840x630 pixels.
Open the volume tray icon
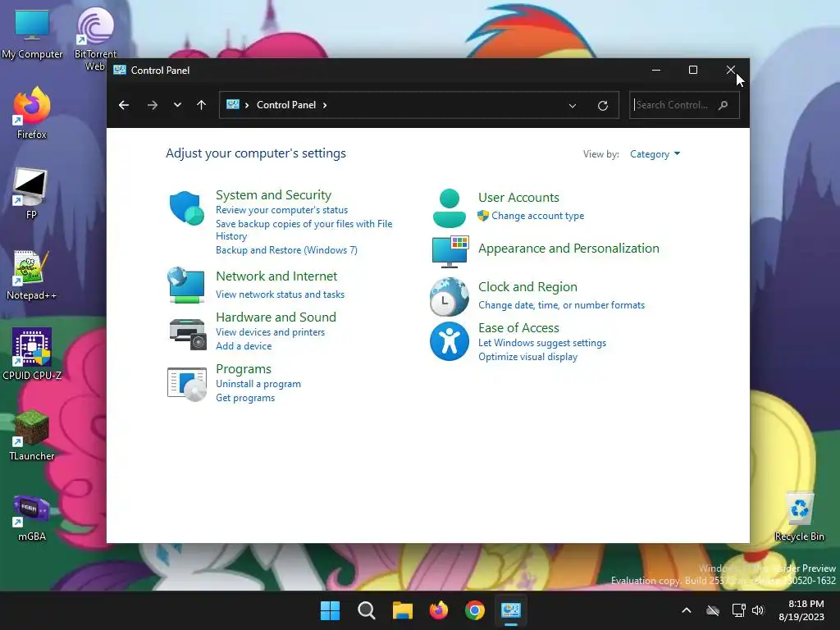(x=757, y=610)
